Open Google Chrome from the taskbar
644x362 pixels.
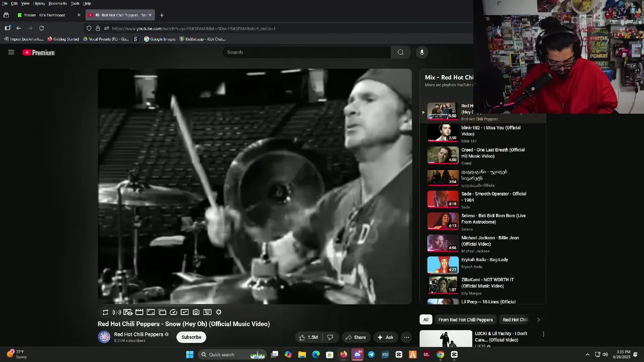pos(440,354)
